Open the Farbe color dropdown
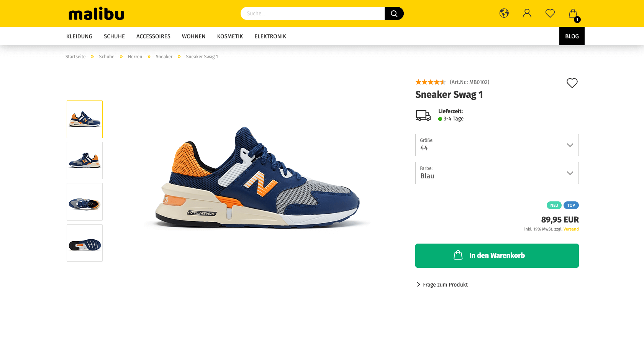Image resolution: width=644 pixels, height=346 pixels. 497,173
